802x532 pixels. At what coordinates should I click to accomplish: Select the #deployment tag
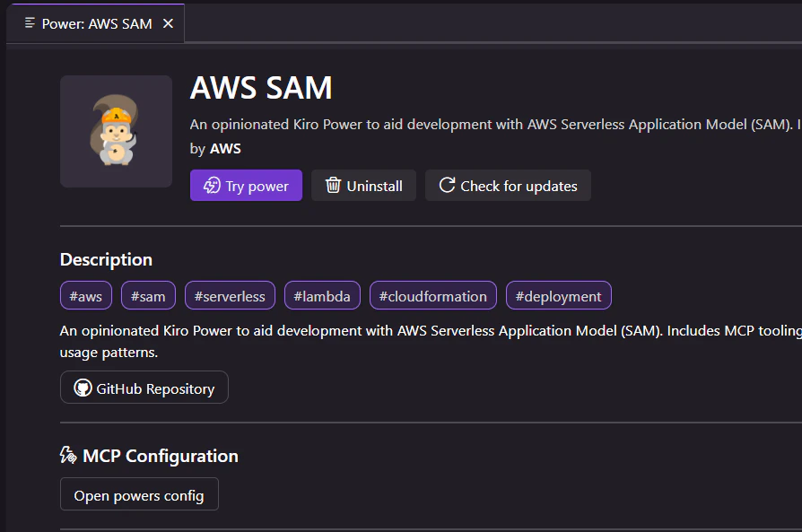pos(559,296)
